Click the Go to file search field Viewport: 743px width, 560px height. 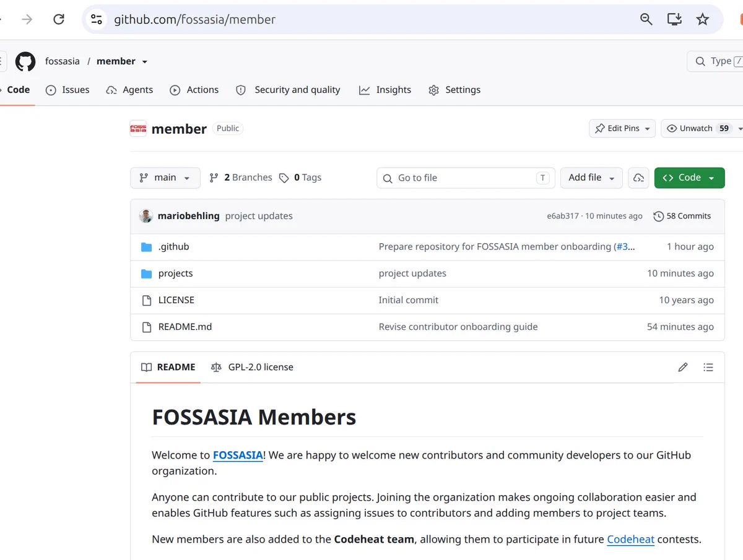click(x=466, y=178)
